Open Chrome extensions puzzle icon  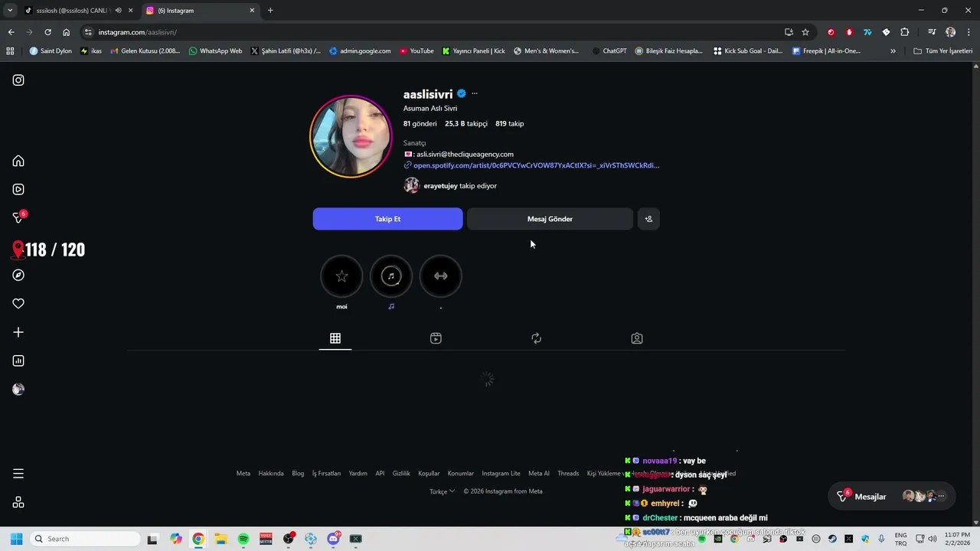click(x=905, y=32)
